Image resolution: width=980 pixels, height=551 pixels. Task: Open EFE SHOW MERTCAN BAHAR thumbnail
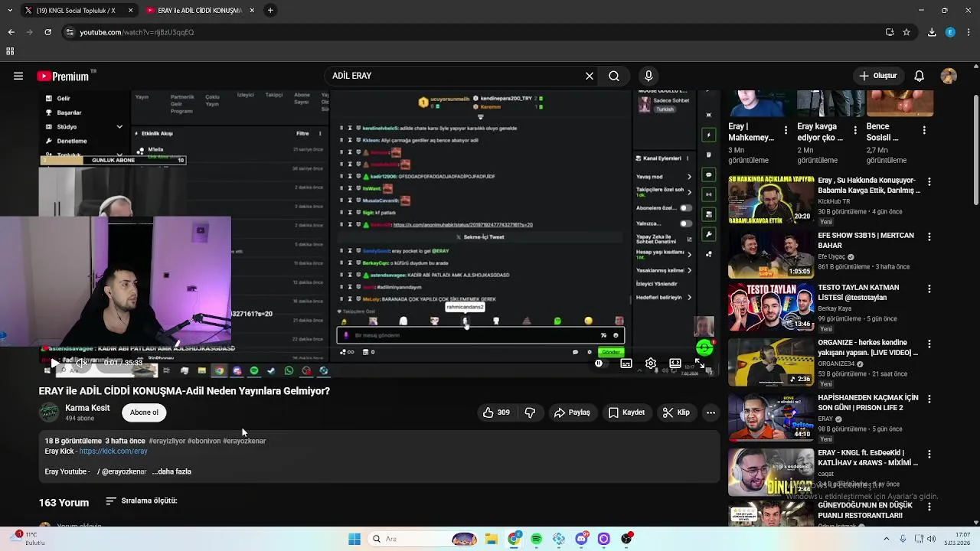click(x=771, y=254)
